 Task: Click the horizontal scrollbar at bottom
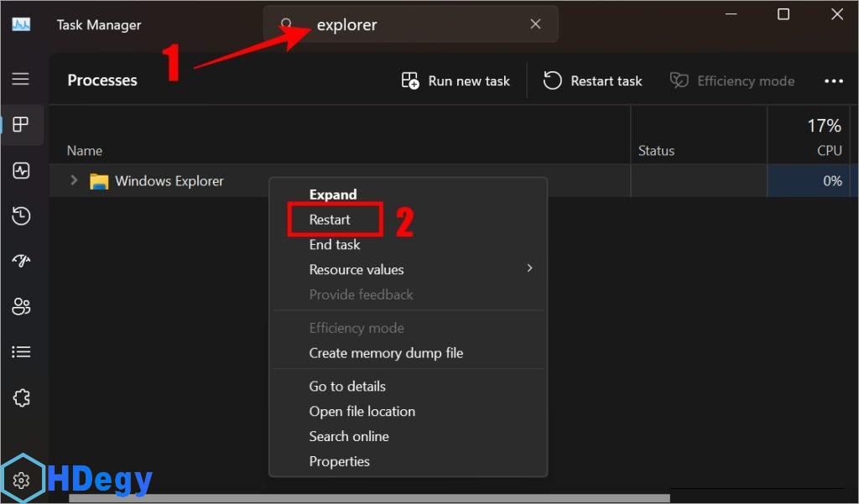click(x=369, y=499)
